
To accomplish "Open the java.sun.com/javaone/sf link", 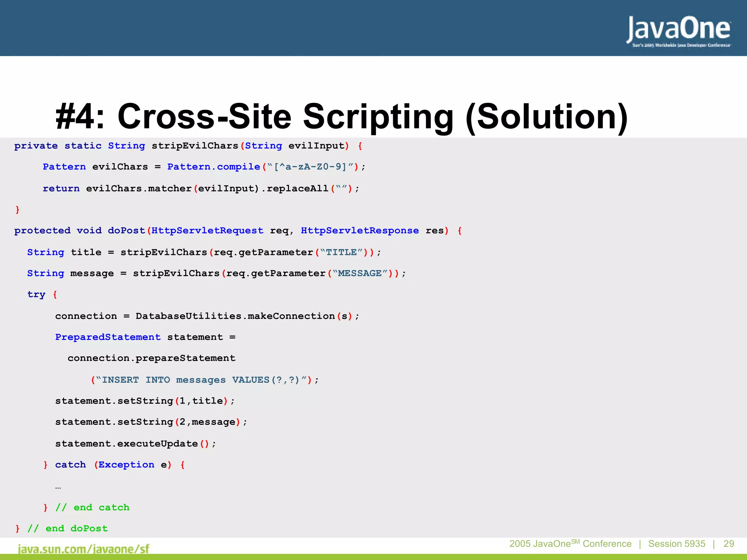I will coord(84,549).
